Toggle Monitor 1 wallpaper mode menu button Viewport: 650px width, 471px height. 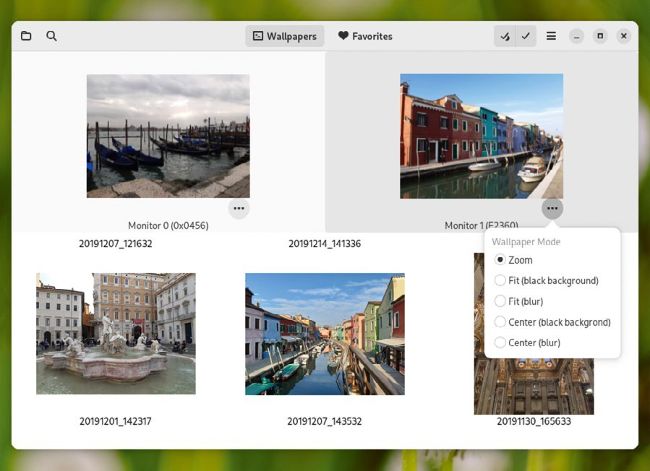pyautogui.click(x=552, y=208)
